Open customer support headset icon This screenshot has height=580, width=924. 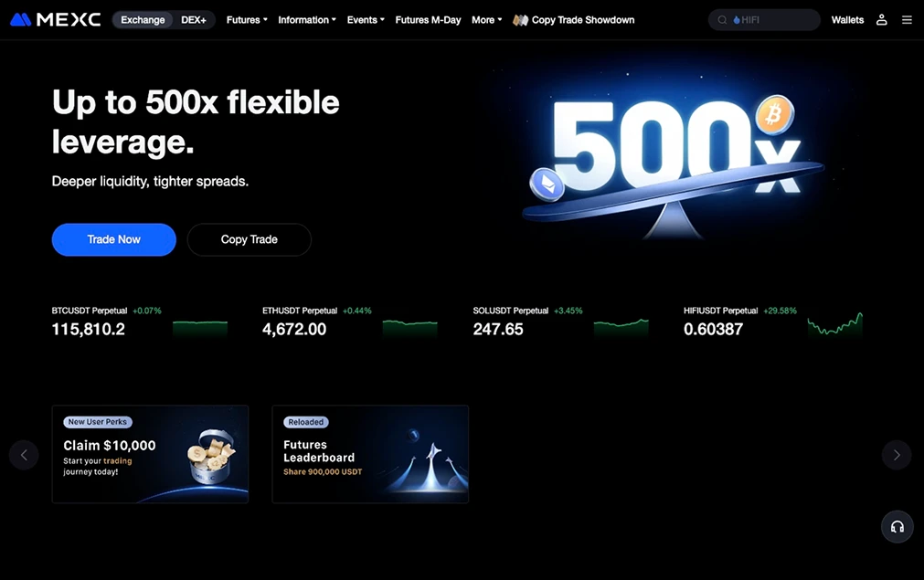click(897, 526)
